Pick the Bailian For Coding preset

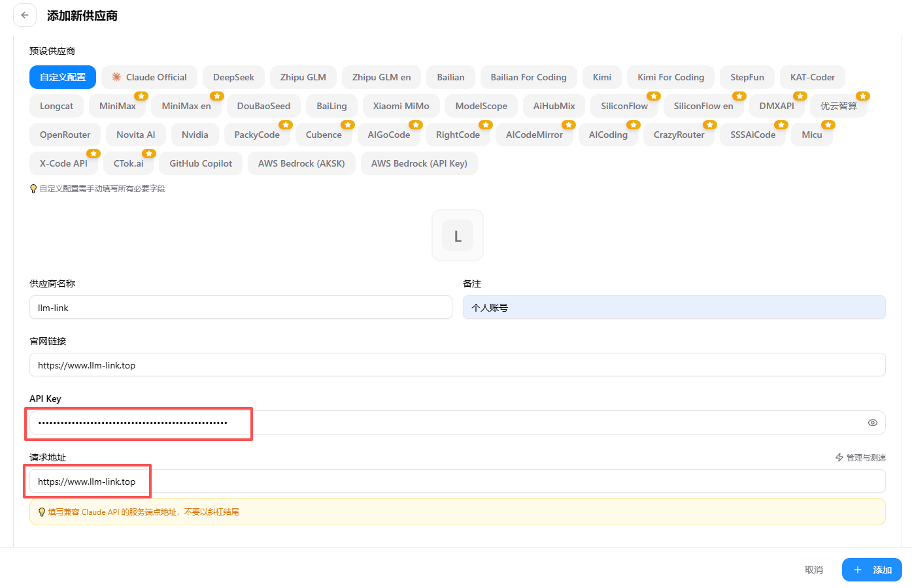coord(529,77)
